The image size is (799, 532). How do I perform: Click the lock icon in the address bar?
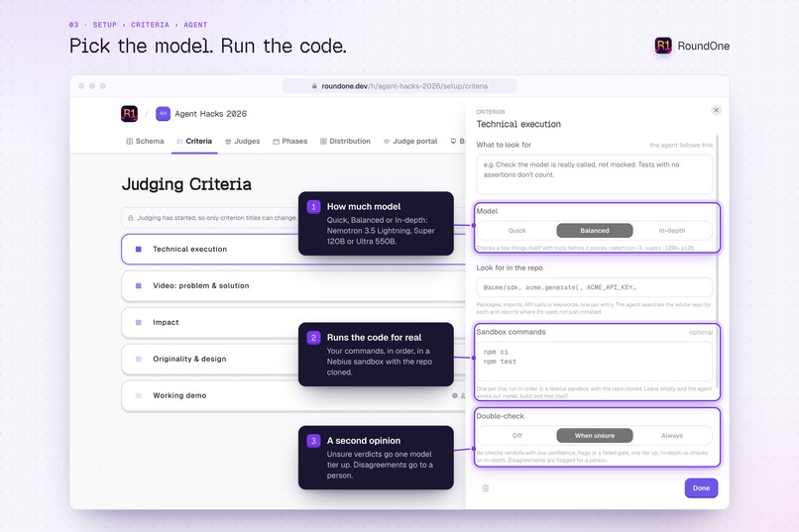click(314, 86)
